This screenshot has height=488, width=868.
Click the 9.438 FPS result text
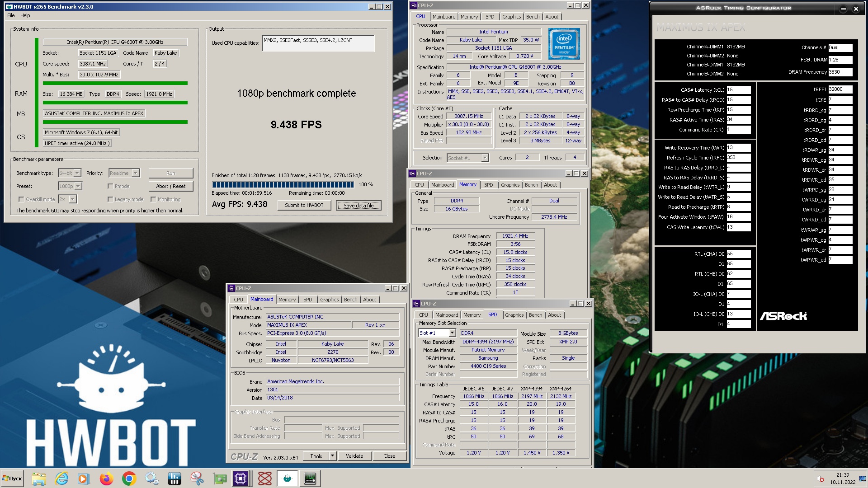tap(296, 125)
